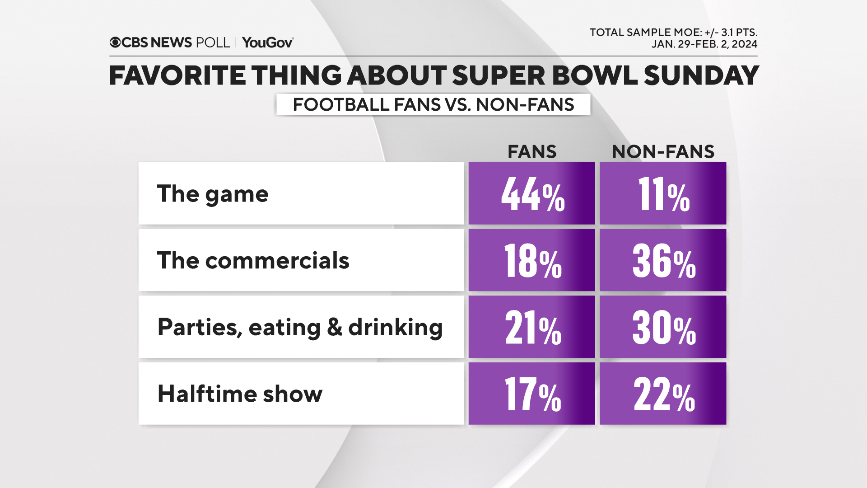Select the 22% non-fans halftime show cell

point(663,393)
